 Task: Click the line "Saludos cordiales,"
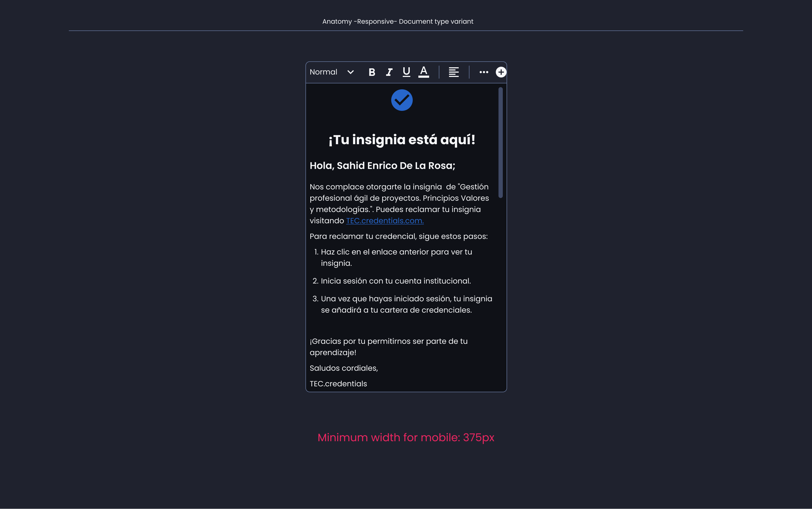(x=344, y=368)
